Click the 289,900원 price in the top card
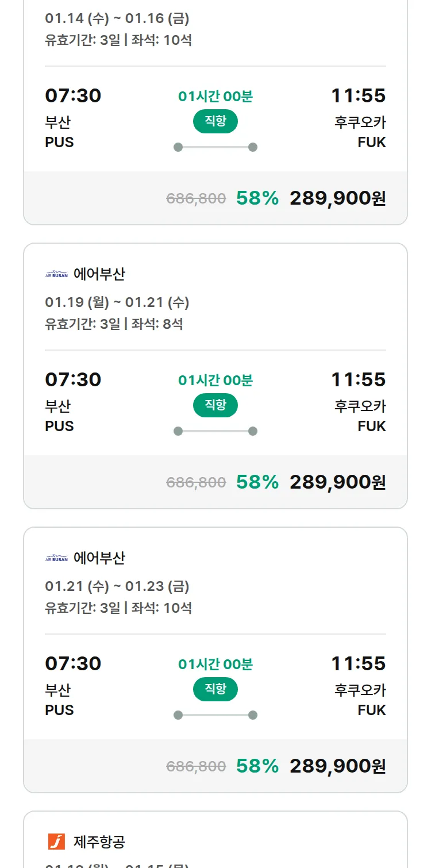The image size is (431, 868). coord(337,198)
